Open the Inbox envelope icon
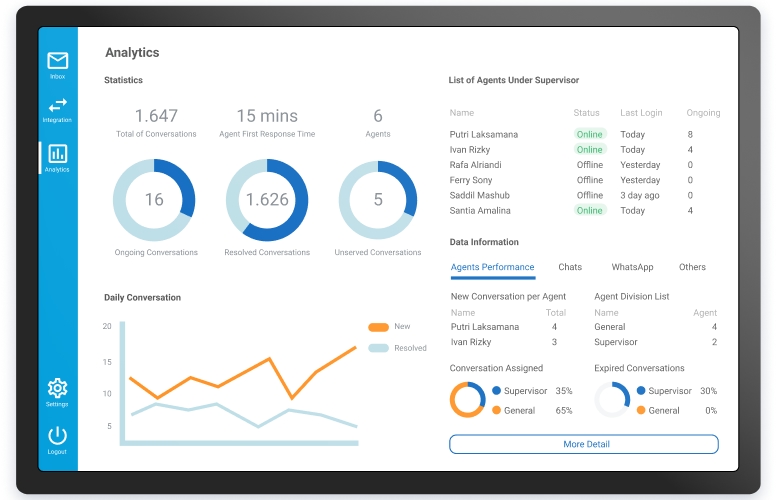This screenshot has width=781, height=500. click(x=57, y=62)
